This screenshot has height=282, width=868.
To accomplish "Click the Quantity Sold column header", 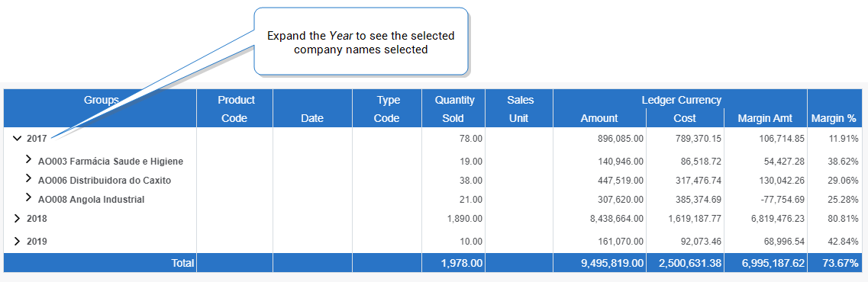I will tap(453, 108).
